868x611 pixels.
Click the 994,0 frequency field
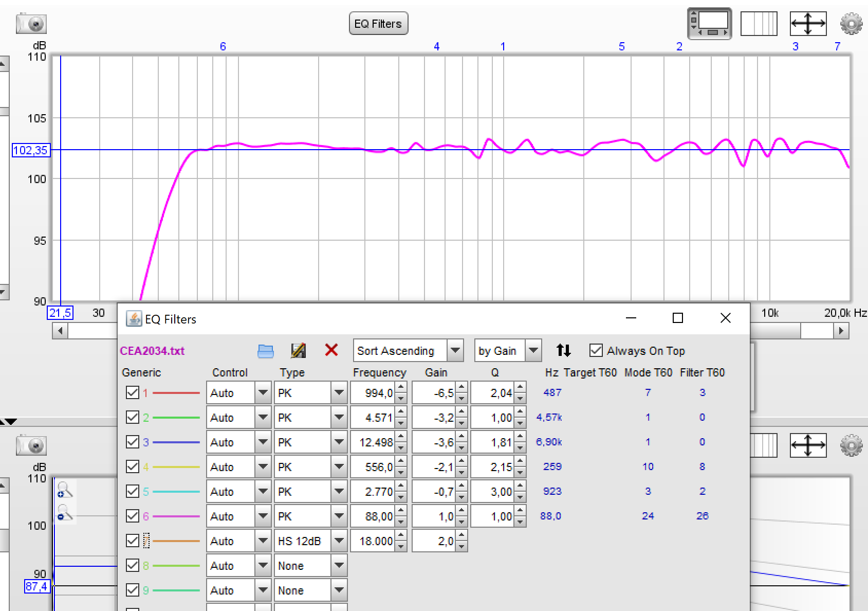(x=373, y=393)
